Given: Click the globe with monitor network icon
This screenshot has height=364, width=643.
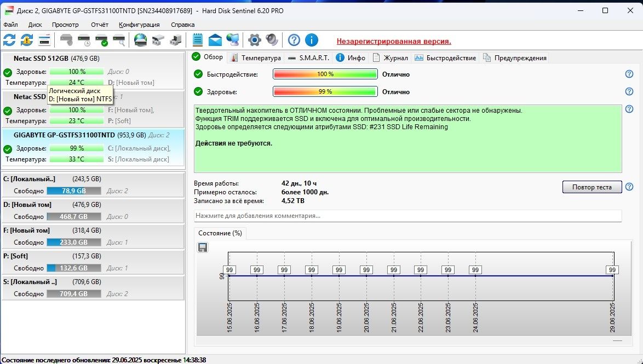Looking at the screenshot, I should [x=233, y=40].
